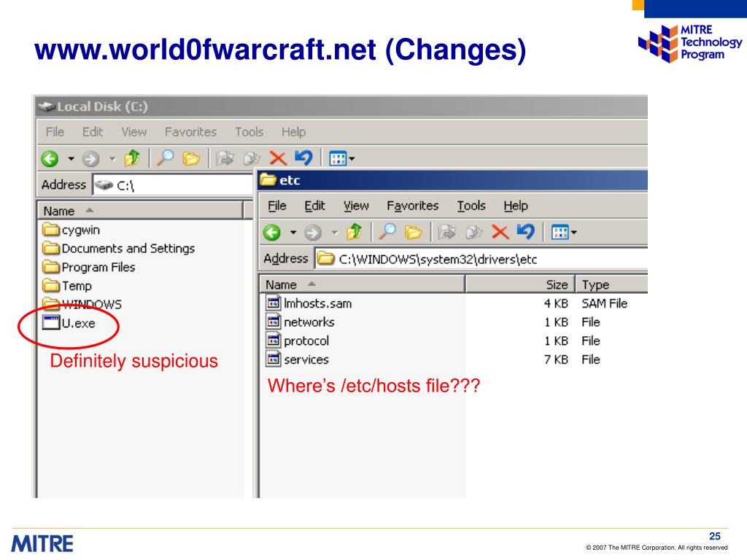747x560 pixels.
Task: Select the lmhosts.sam file icon
Action: point(273,303)
